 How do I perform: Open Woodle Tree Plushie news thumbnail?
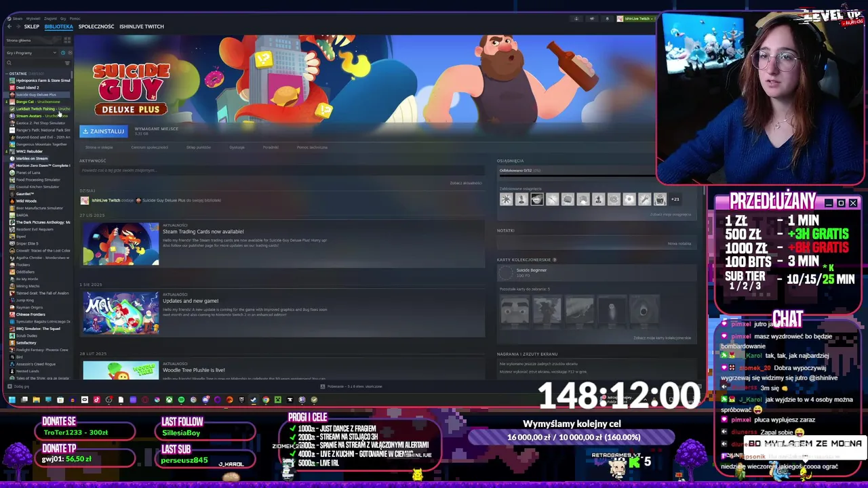(121, 370)
